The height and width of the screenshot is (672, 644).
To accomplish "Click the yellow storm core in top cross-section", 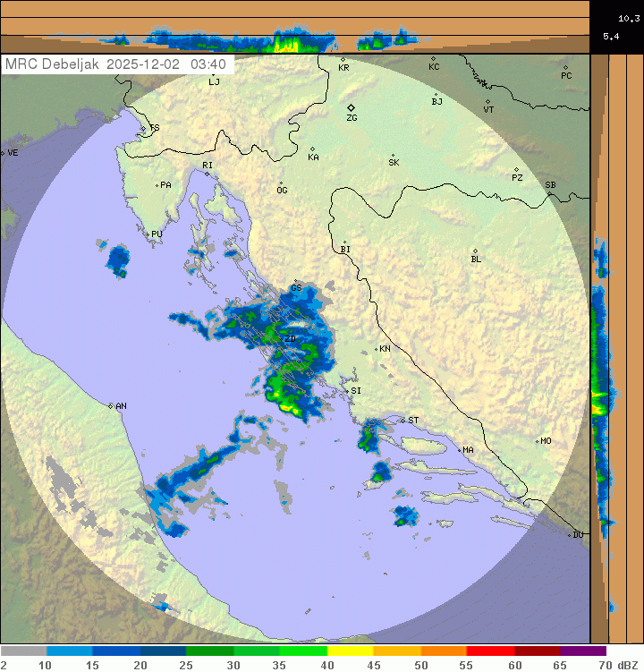I will coord(290,43).
